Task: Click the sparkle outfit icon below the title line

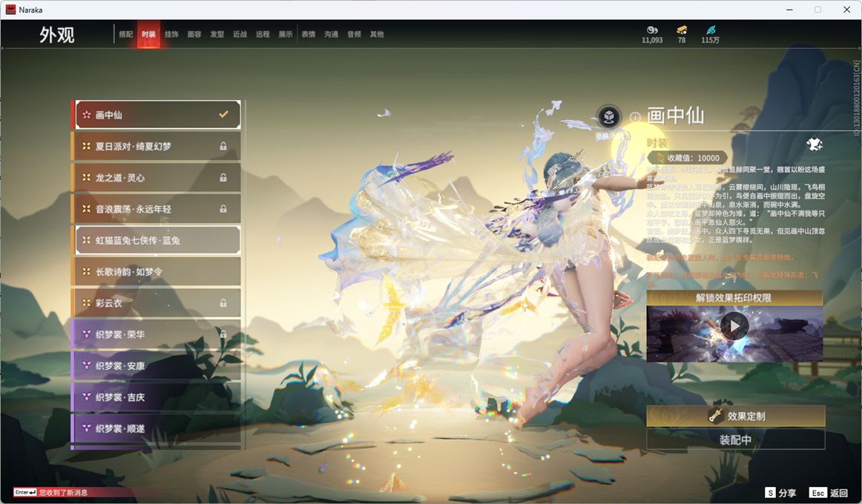Action: (x=815, y=145)
